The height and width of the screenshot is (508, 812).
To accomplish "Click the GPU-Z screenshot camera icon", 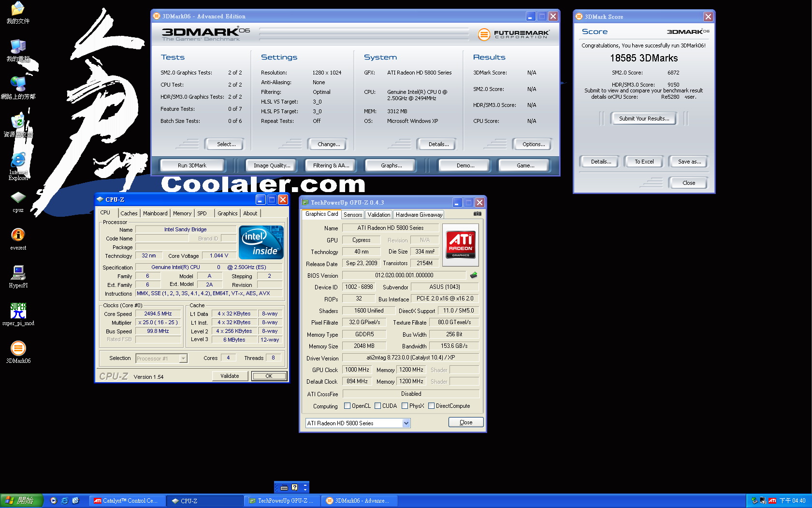I will (x=477, y=214).
